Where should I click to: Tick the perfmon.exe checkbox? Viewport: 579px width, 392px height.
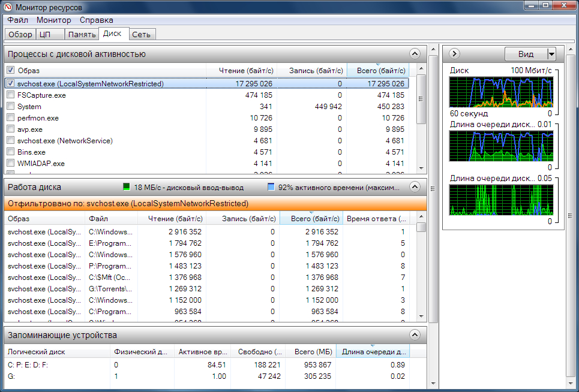10,117
